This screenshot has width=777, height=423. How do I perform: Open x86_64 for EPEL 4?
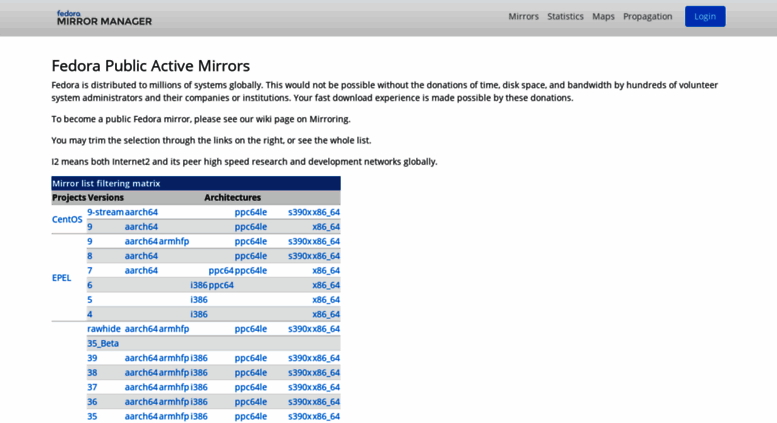tap(326, 315)
